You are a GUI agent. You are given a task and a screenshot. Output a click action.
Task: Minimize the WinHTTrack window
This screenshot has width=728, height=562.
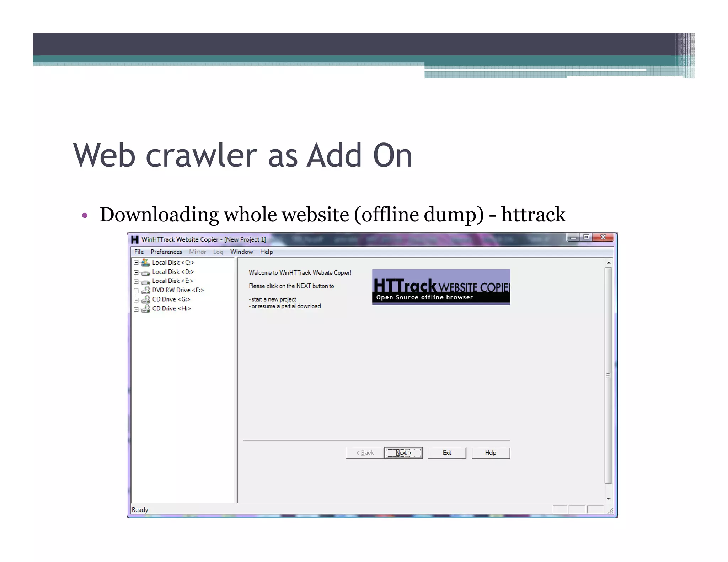click(x=573, y=237)
